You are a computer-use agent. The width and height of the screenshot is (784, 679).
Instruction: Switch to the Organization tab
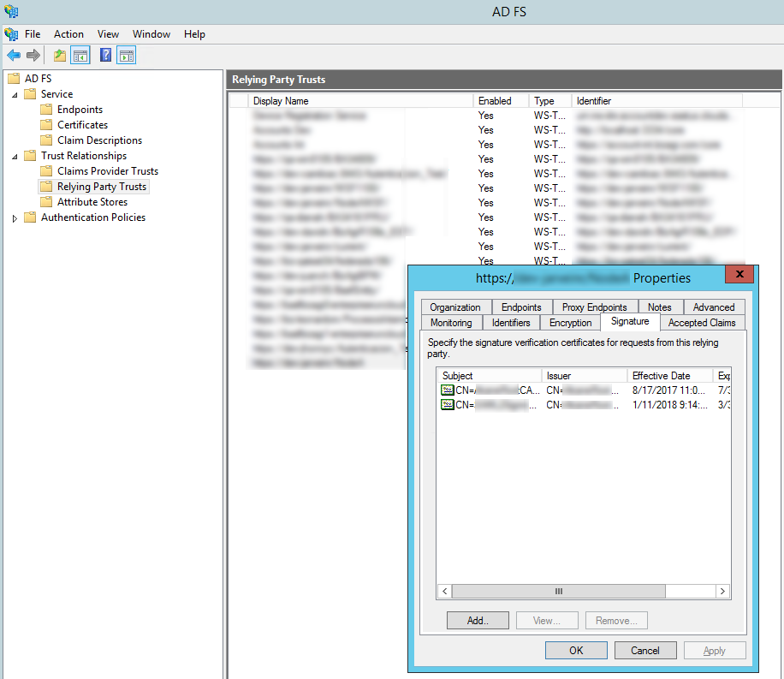pos(455,307)
